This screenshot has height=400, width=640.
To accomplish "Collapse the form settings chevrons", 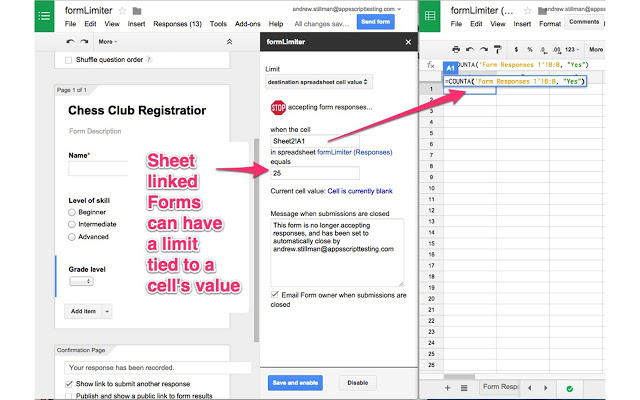I will point(229,42).
